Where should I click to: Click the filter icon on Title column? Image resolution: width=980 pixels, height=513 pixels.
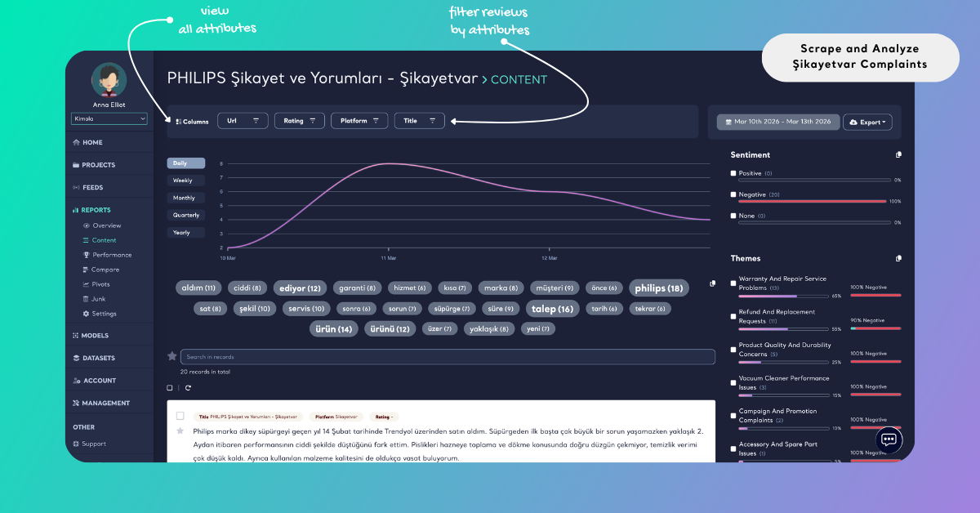(x=433, y=121)
